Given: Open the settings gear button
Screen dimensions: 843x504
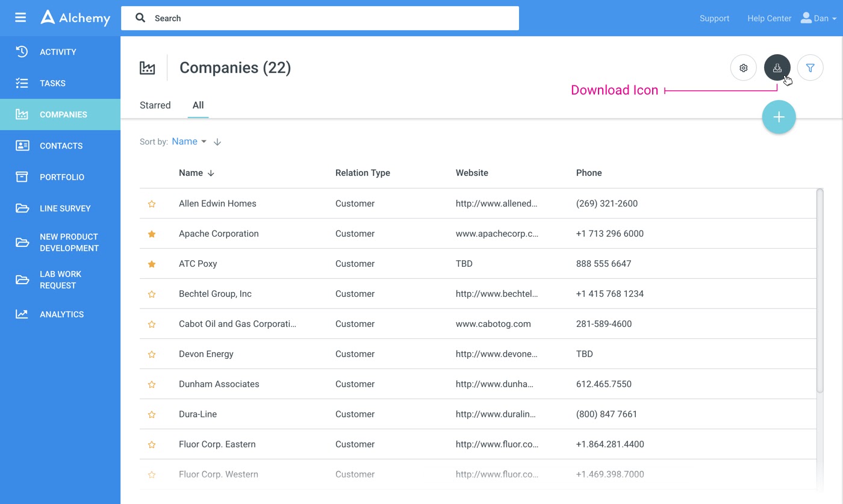Looking at the screenshot, I should coord(744,68).
